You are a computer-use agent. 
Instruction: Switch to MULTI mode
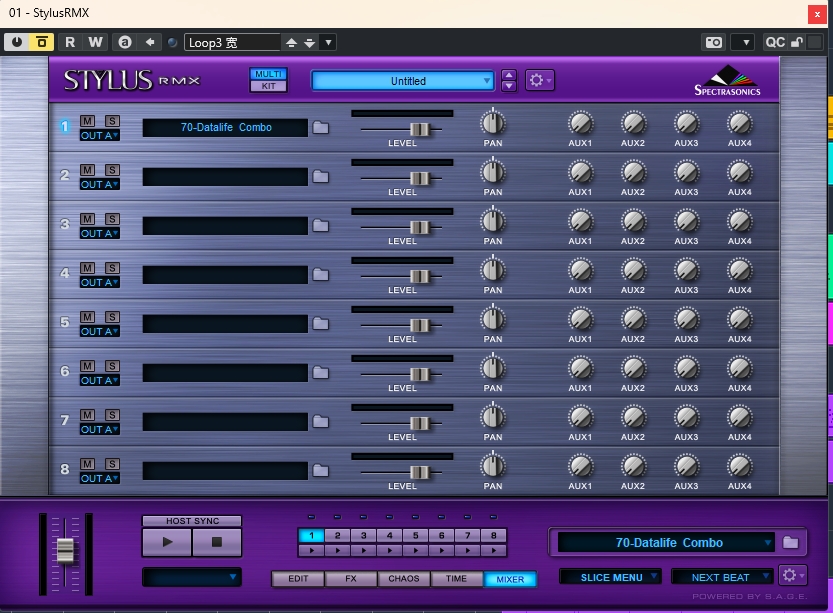[268, 74]
